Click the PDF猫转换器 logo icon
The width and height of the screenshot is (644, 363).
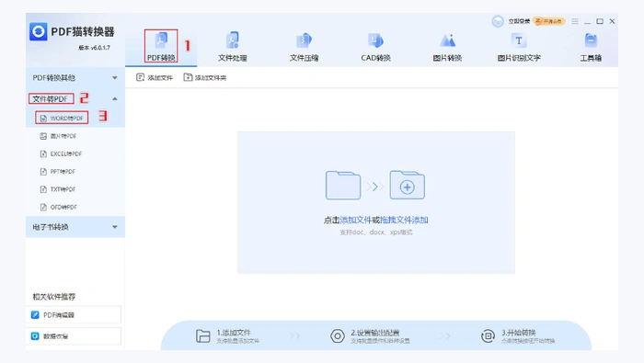[x=39, y=31]
